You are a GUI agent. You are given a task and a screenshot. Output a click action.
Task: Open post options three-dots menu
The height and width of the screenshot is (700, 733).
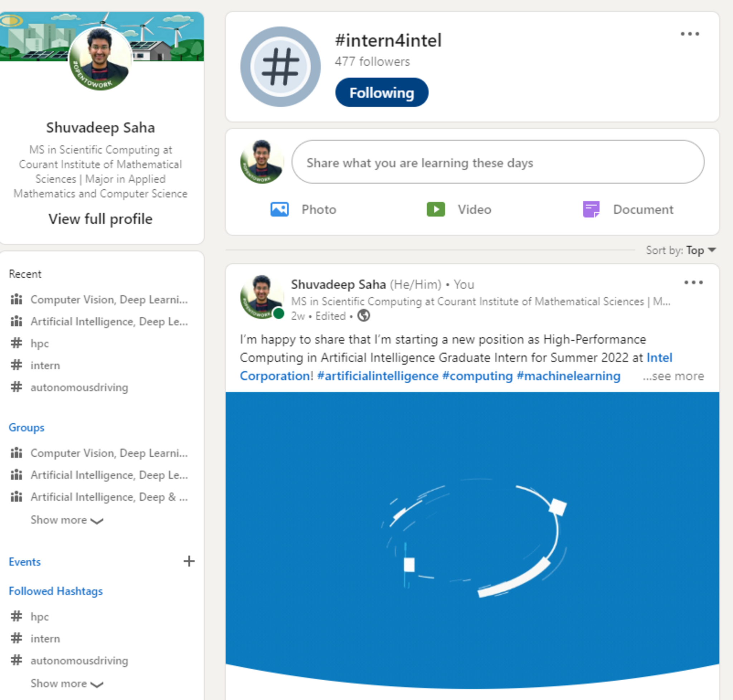coord(693,282)
